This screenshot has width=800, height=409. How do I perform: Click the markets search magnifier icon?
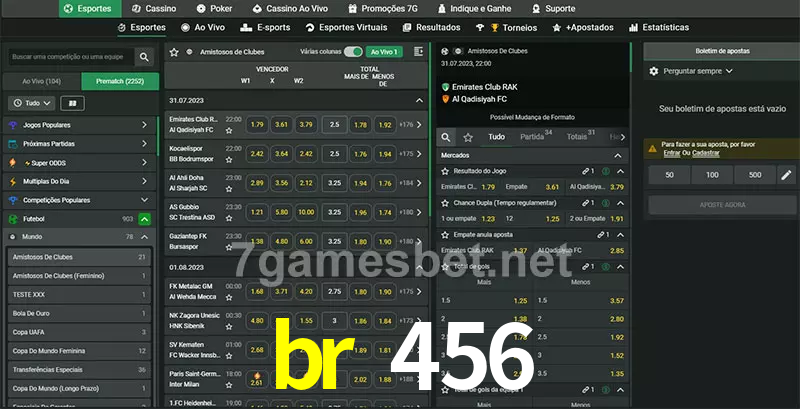point(446,137)
